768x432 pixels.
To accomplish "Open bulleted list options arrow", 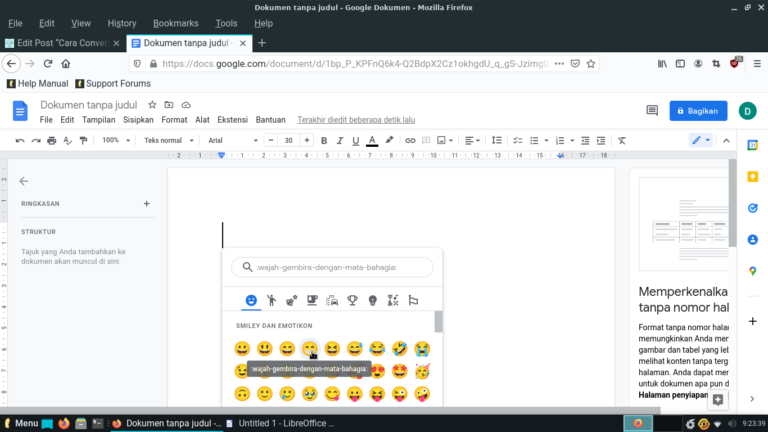I will (546, 141).
